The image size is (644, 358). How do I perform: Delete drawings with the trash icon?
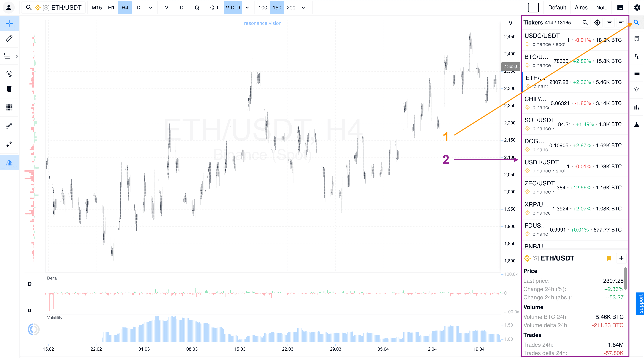(x=9, y=89)
